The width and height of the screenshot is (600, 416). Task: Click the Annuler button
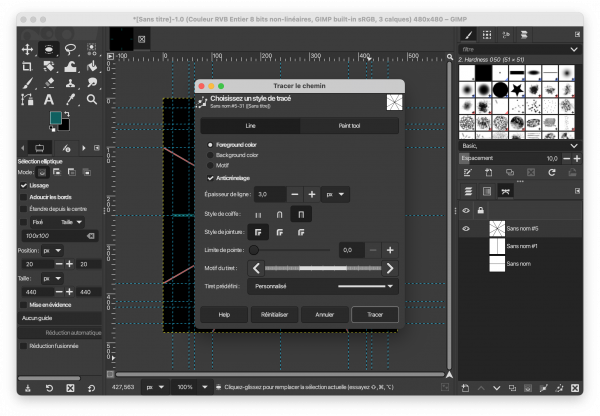point(324,315)
